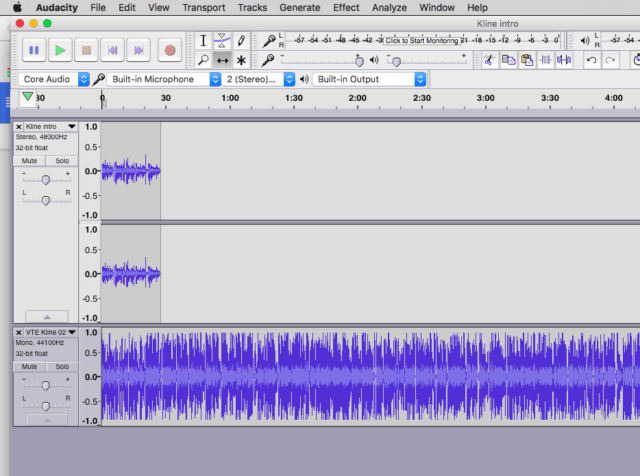Image resolution: width=640 pixels, height=476 pixels.
Task: Select the Draw pencil tool
Action: coord(241,41)
